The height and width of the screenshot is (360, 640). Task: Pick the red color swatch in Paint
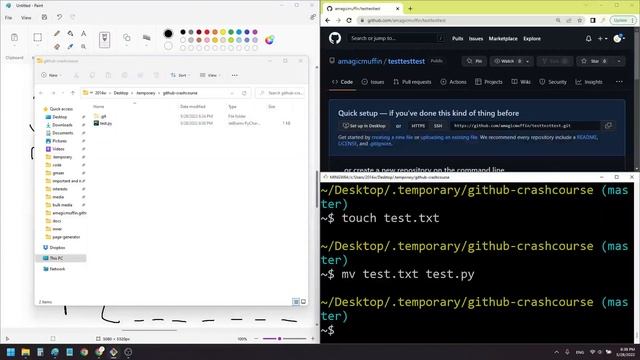(x=207, y=32)
